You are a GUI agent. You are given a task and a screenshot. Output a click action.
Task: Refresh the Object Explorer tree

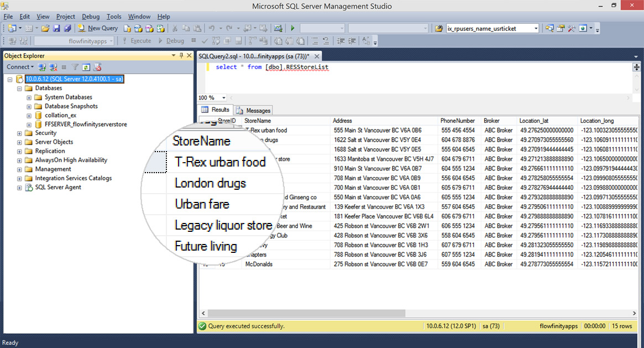coord(86,67)
